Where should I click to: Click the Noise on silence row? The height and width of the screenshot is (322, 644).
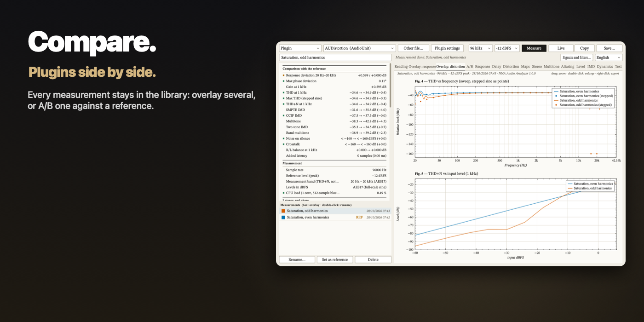[334, 138]
